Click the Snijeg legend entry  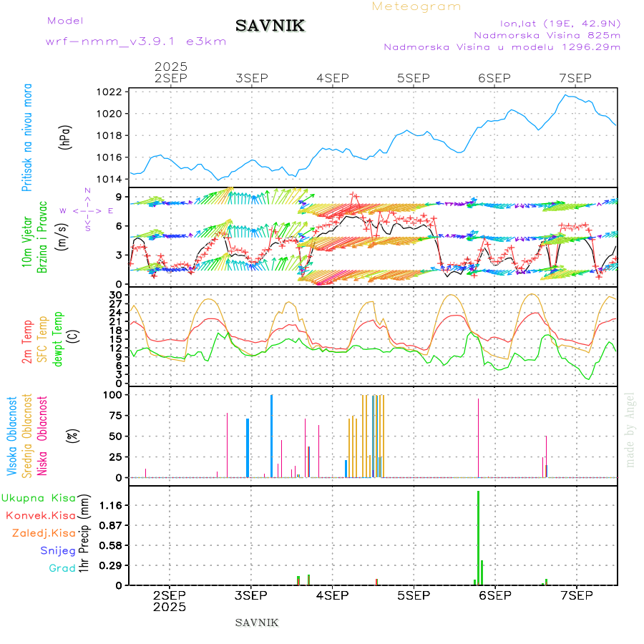click(x=58, y=550)
